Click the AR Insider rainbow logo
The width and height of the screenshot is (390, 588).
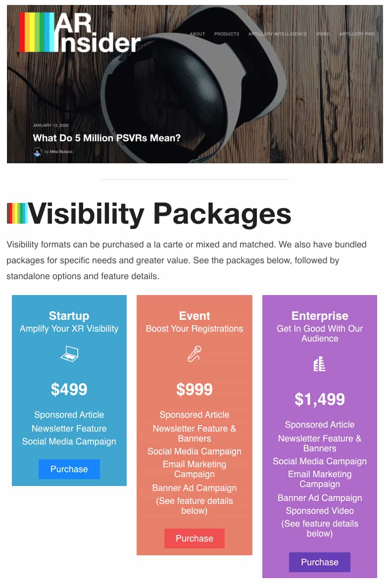[79, 33]
